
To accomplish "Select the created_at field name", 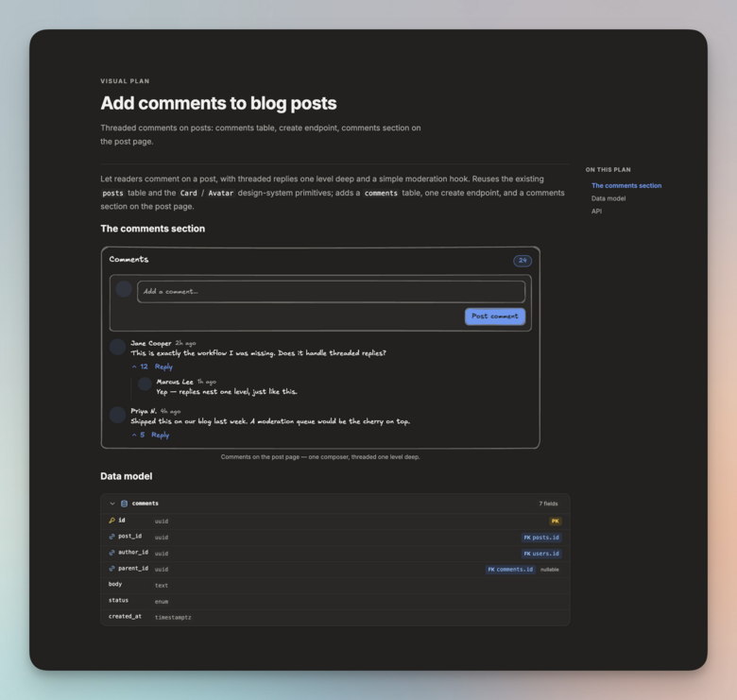I will [125, 616].
